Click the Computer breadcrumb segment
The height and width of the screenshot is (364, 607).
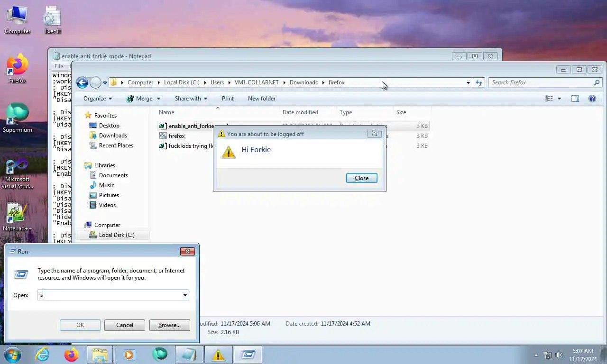140,82
